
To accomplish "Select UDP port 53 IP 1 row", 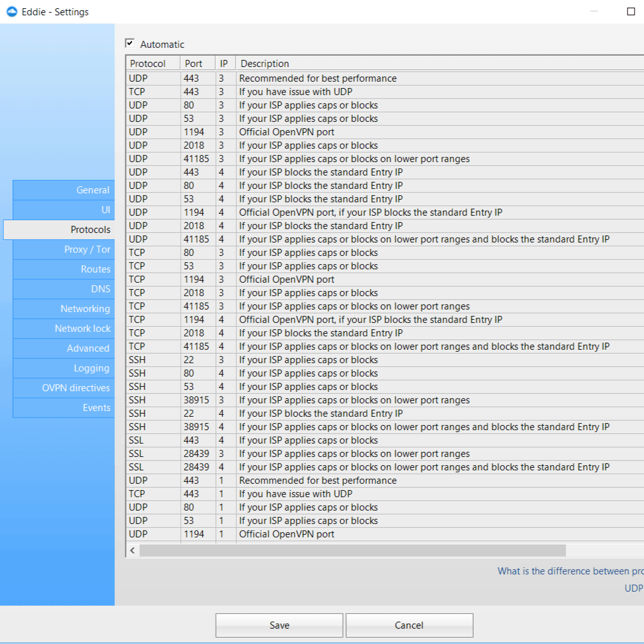I will tap(385, 521).
